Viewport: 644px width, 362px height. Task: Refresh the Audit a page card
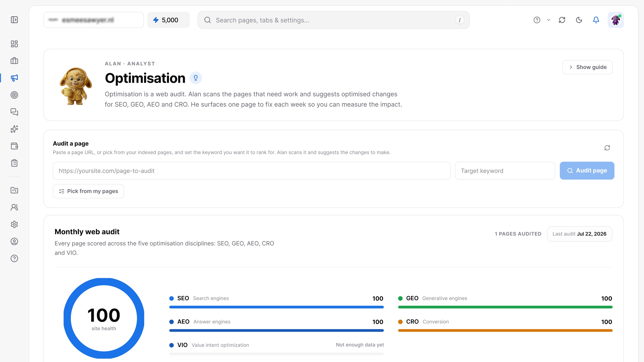607,148
